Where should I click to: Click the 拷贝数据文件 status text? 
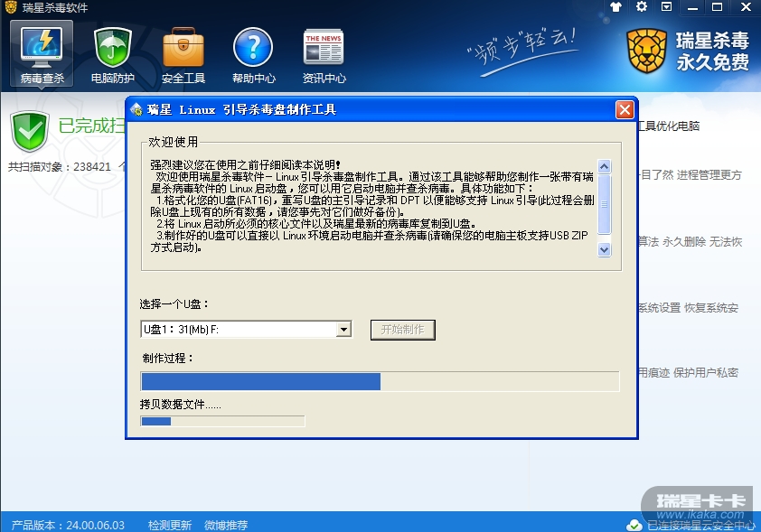180,404
